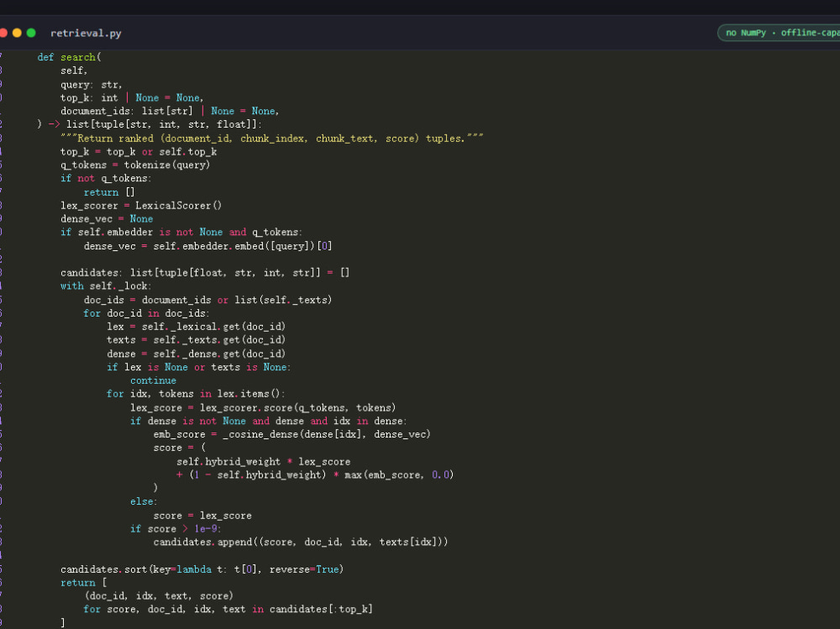Screen dimensions: 840x629
Task: Click 'for doc_id in doc_ids:' line
Action: click(x=146, y=313)
